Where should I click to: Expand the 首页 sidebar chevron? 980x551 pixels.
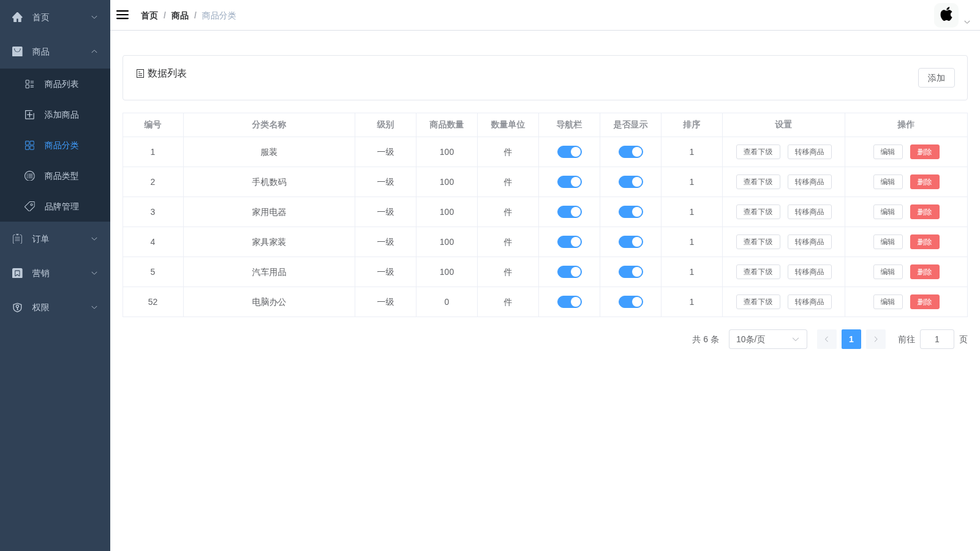pos(94,17)
